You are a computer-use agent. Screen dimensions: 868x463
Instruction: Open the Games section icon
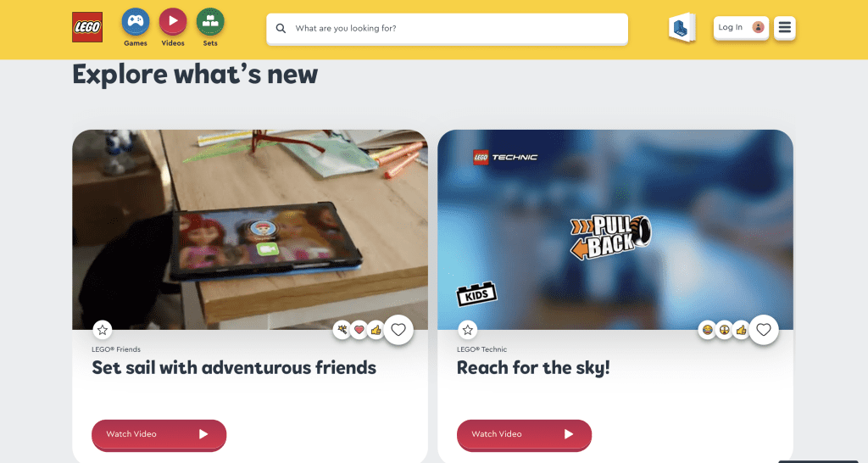[x=136, y=21]
